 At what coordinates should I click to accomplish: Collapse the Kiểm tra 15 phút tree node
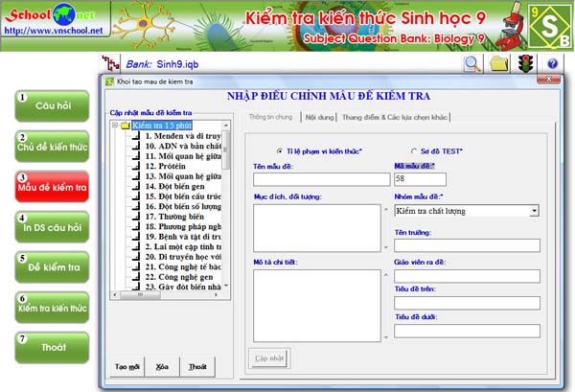click(x=115, y=125)
